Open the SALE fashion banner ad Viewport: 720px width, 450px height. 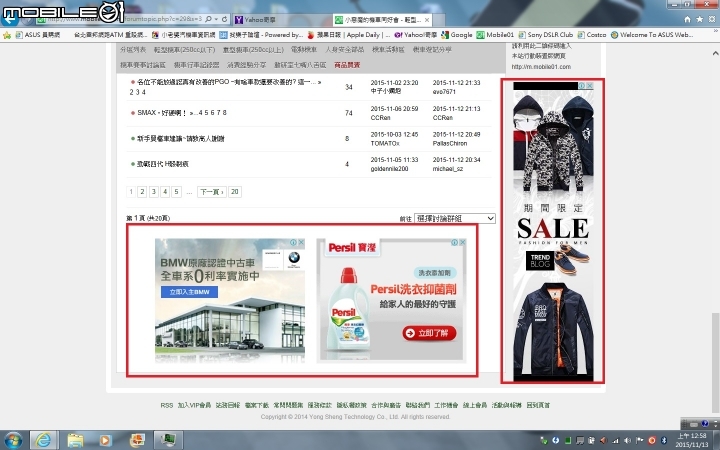553,231
